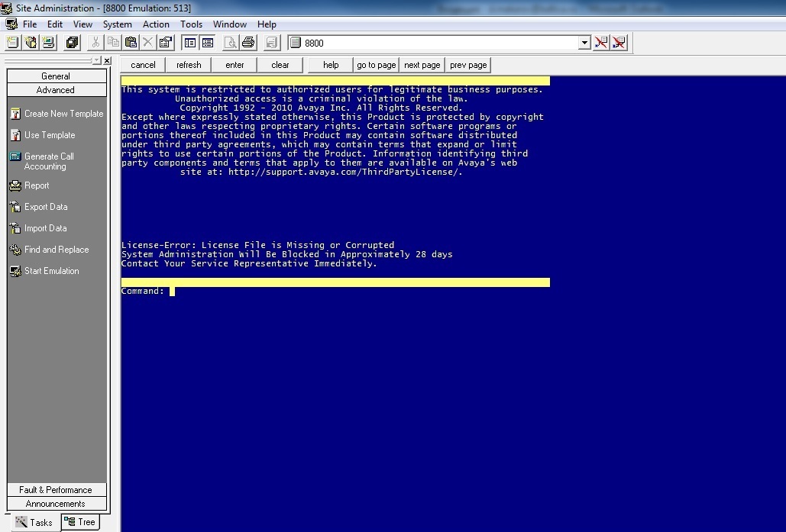
Task: Click the app icon beside File menu
Action: [11, 24]
